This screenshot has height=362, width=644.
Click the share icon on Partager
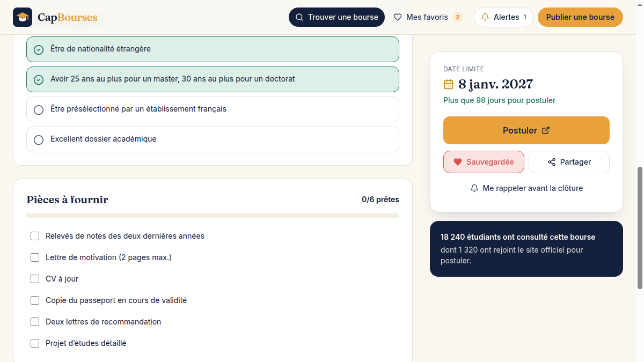552,162
